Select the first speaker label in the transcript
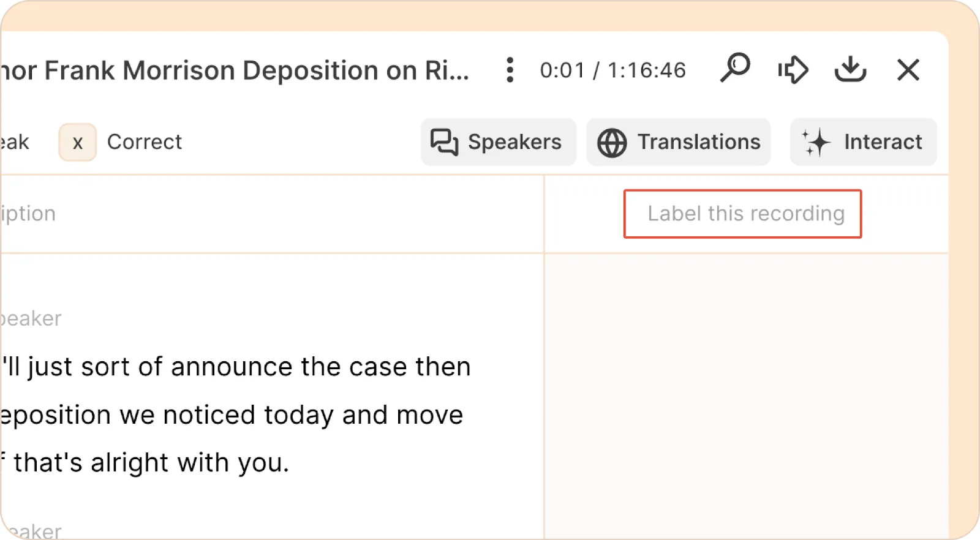 point(31,318)
